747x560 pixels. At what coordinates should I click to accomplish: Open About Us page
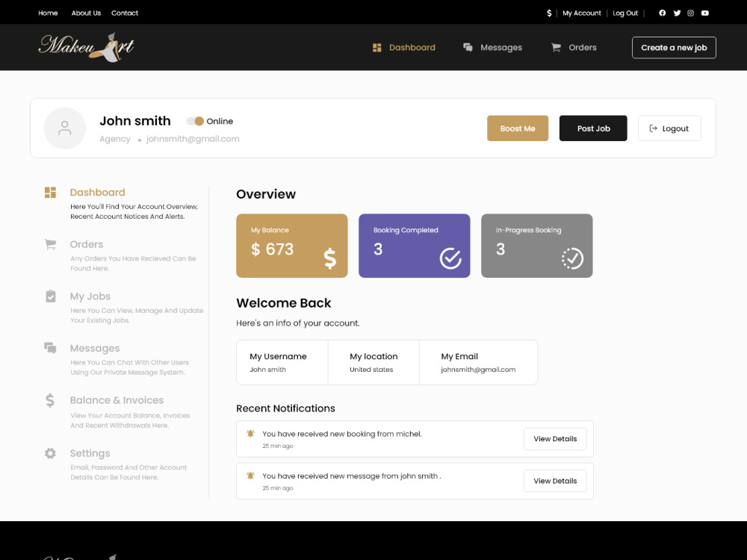(x=86, y=13)
